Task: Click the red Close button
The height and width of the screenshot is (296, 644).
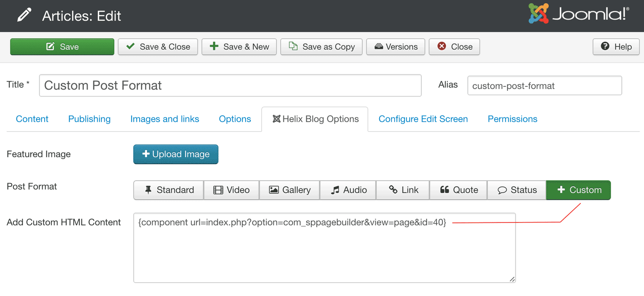Action: (x=454, y=47)
